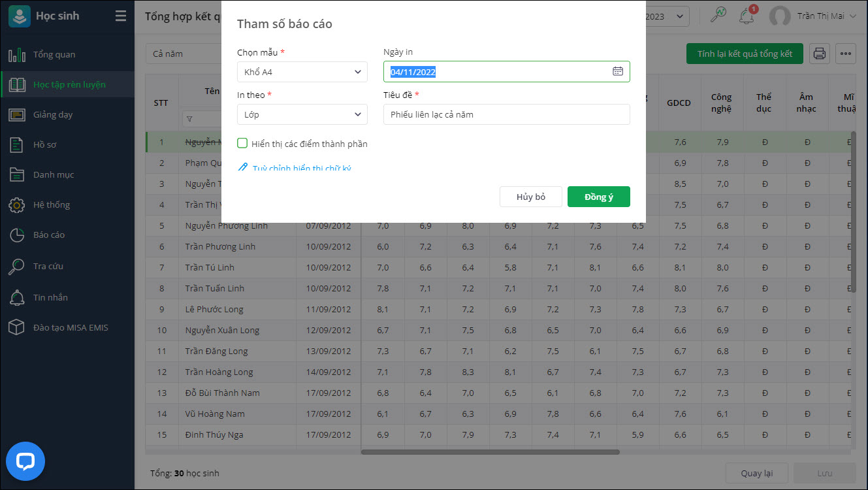The height and width of the screenshot is (490, 868).
Task: Click the Đồng ý button
Action: tap(598, 197)
